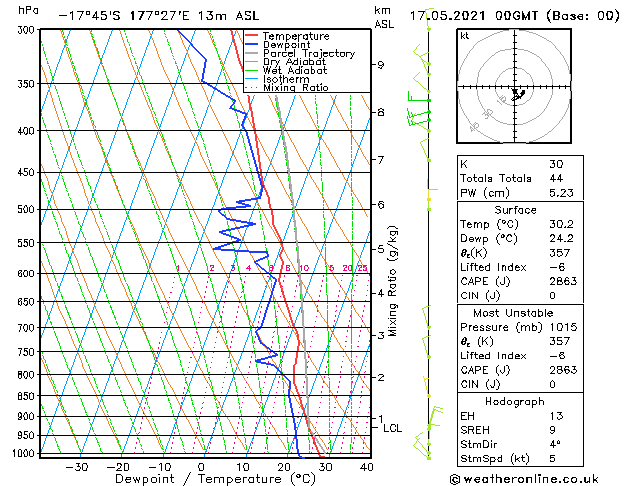Screen dimensions: 629x486
Task: Click the Most Unstable section header
Action: (x=516, y=313)
